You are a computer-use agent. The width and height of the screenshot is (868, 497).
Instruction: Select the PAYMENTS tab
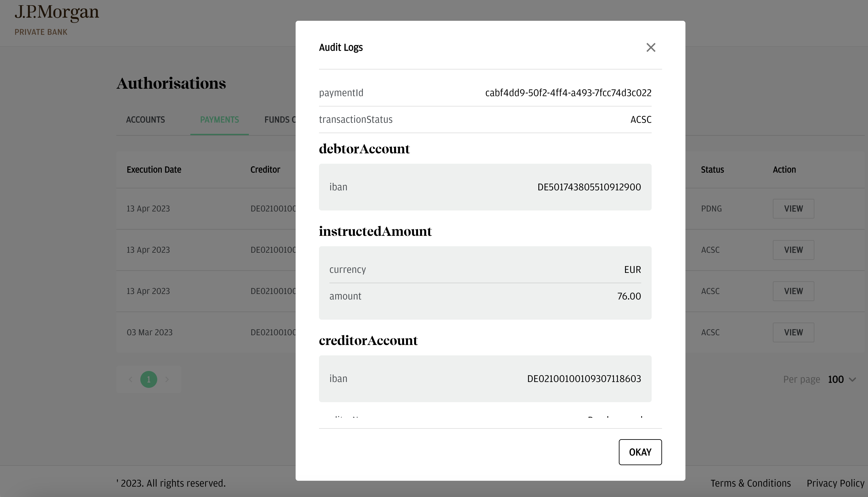[x=220, y=120]
